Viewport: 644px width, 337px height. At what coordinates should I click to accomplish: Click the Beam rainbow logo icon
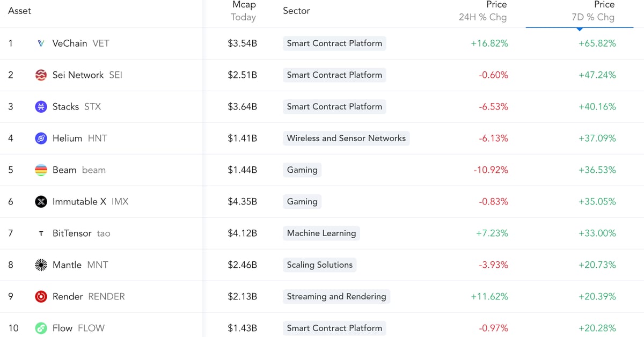pyautogui.click(x=41, y=170)
